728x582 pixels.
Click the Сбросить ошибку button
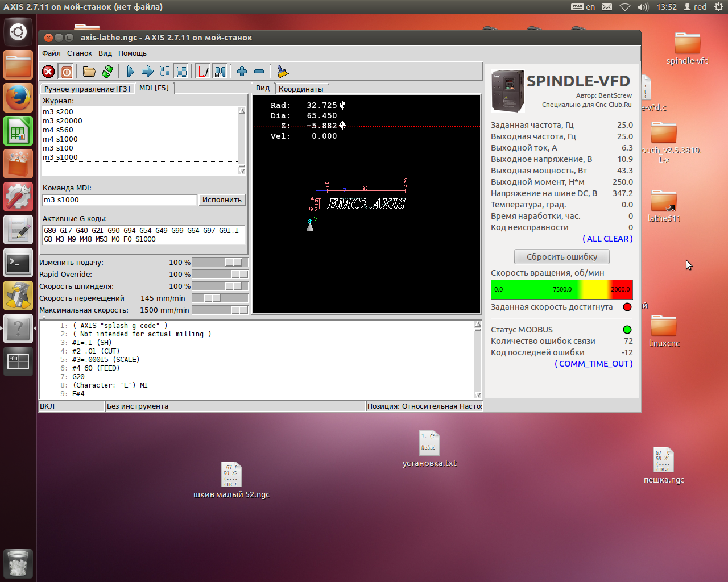[562, 257]
